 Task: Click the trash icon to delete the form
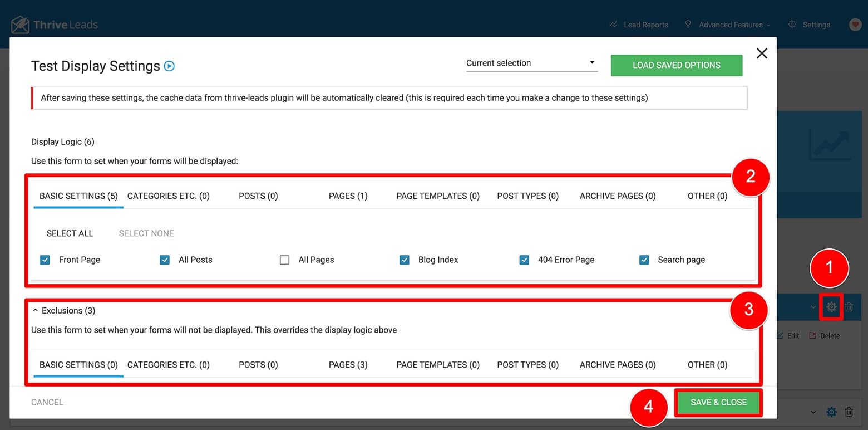coord(849,307)
